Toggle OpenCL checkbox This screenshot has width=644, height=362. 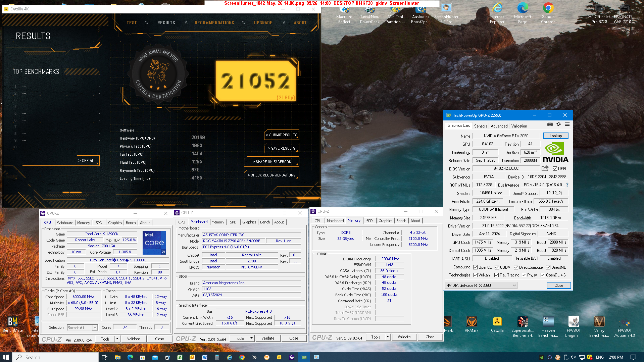tap(475, 267)
